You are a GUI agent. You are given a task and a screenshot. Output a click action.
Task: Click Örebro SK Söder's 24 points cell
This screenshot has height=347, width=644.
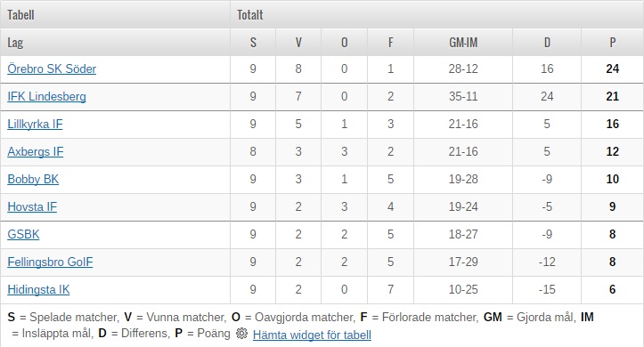pos(612,69)
